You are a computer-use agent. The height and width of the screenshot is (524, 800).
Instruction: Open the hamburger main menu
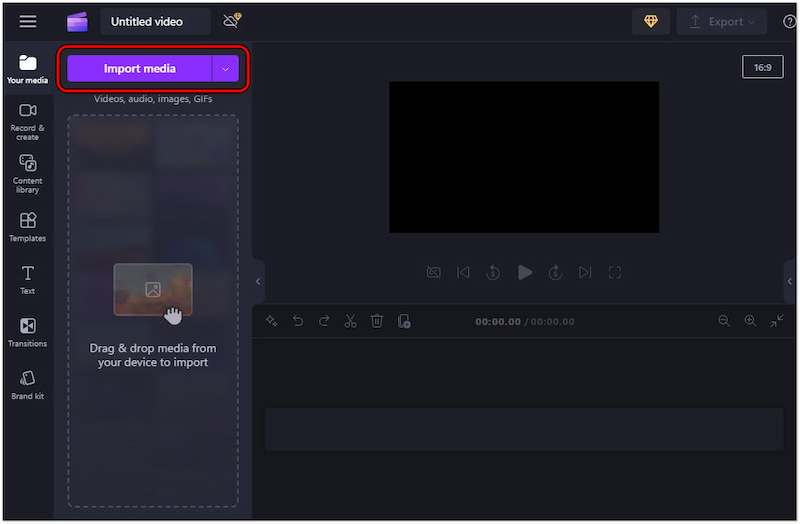coord(28,21)
